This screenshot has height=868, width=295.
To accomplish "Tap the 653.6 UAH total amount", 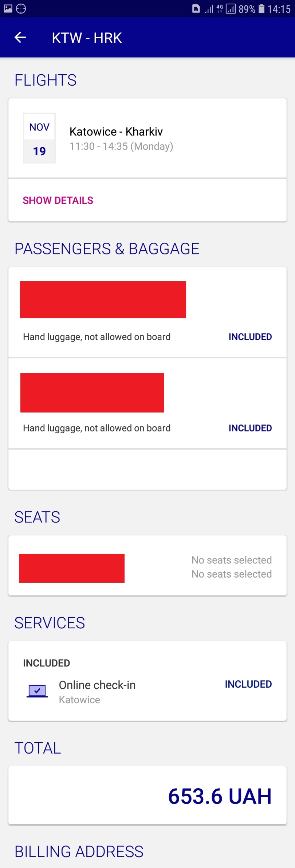I will 220,796.
